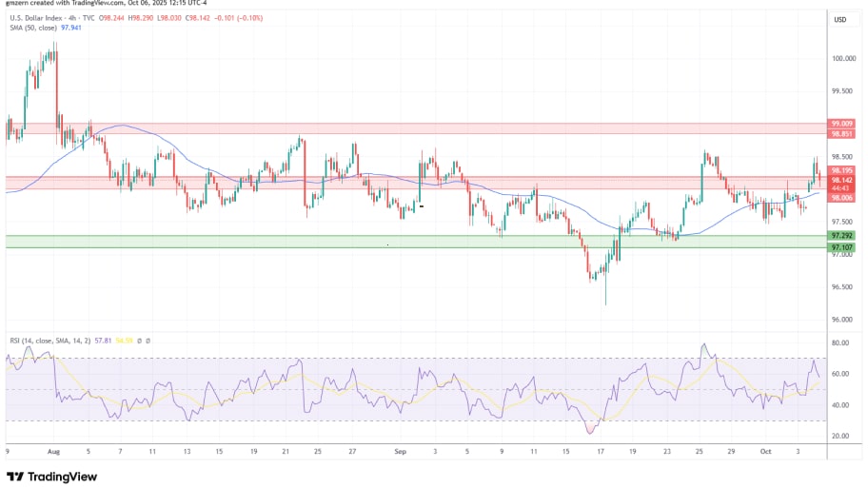
Task: Click the 98.851 price label
Action: [x=841, y=134]
